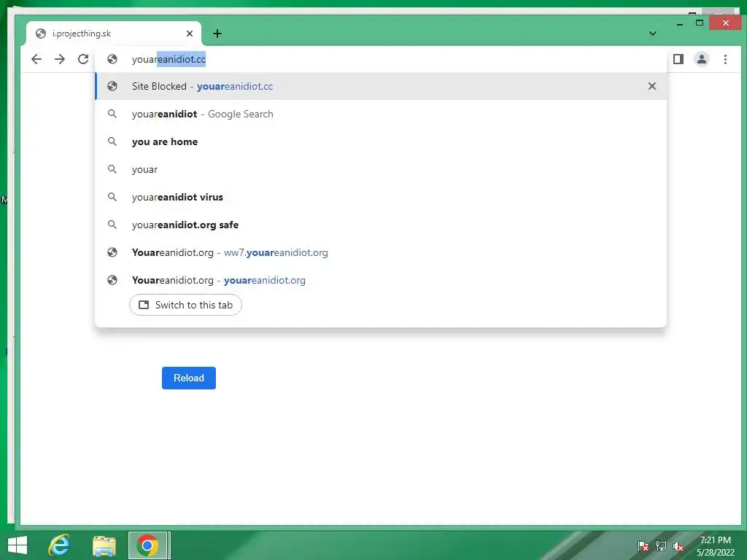747x560 pixels.
Task: Open the ww7.youareanidiot.org suggestion
Action: 381,252
